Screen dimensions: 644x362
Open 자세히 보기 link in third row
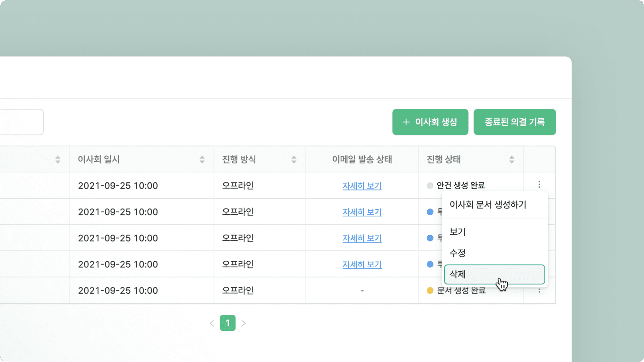point(362,238)
